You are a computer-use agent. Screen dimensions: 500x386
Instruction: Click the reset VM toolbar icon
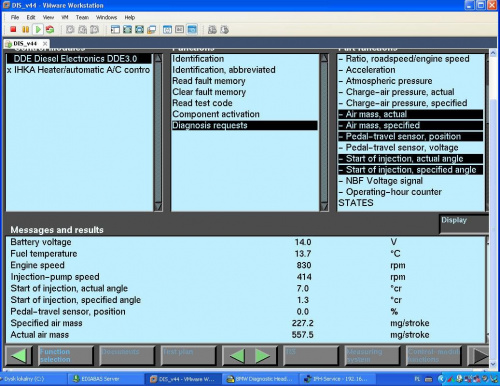(50, 30)
